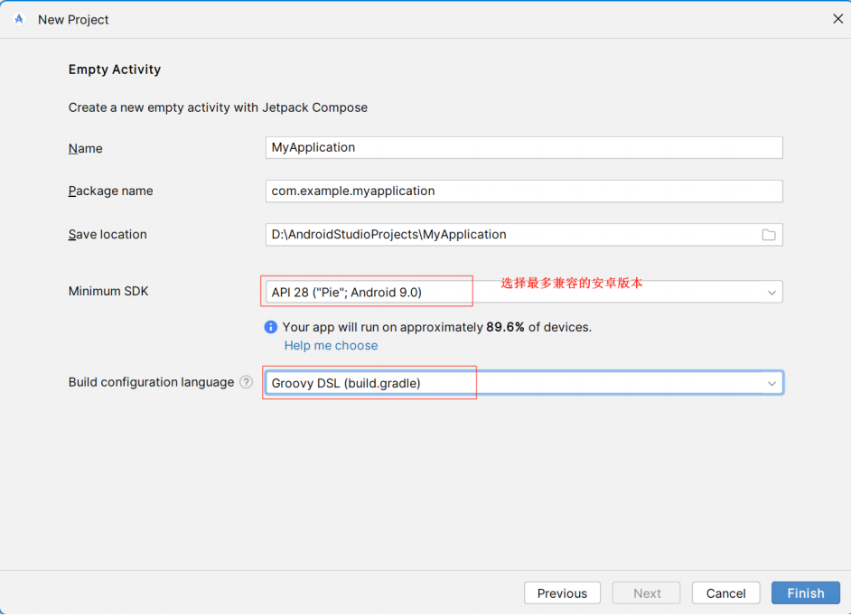Screen dimensions: 851x616
Task: Click 'Create a new empty activity with Jetpack Compose'
Action: (x=218, y=107)
